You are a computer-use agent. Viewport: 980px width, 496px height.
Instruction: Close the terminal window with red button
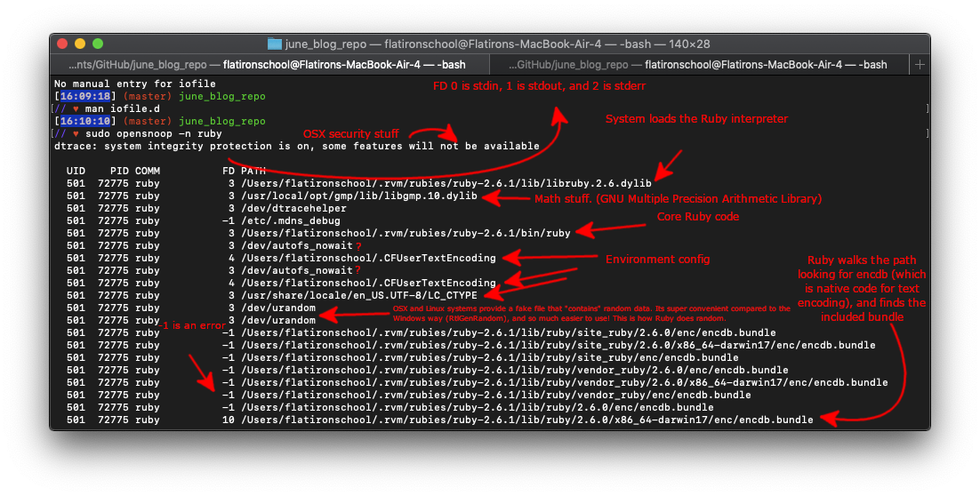pos(62,44)
